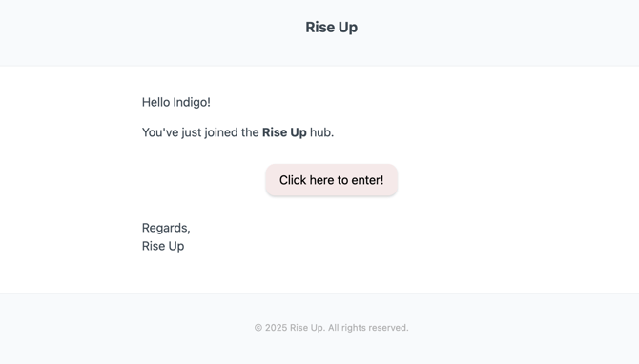Click the copyright © symbol in footer
Screen dimensions: 639x364
click(258, 328)
